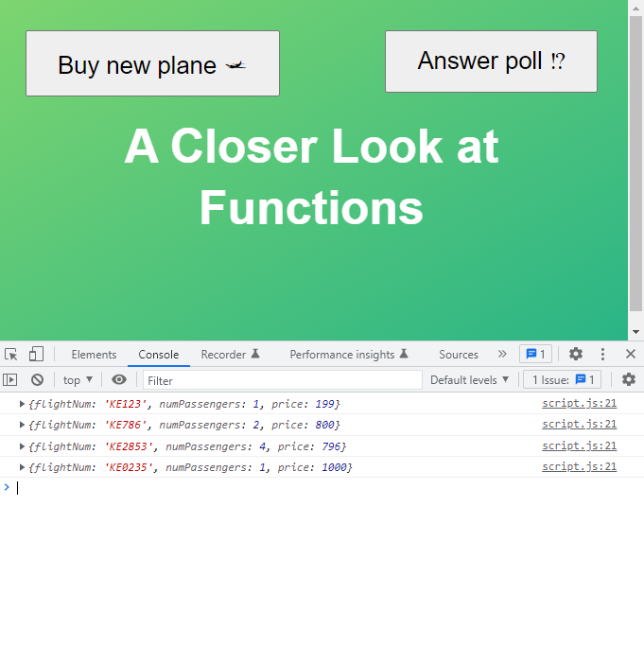Expand the KE786 object log entry
This screenshot has height=646, width=644.
pyautogui.click(x=22, y=425)
